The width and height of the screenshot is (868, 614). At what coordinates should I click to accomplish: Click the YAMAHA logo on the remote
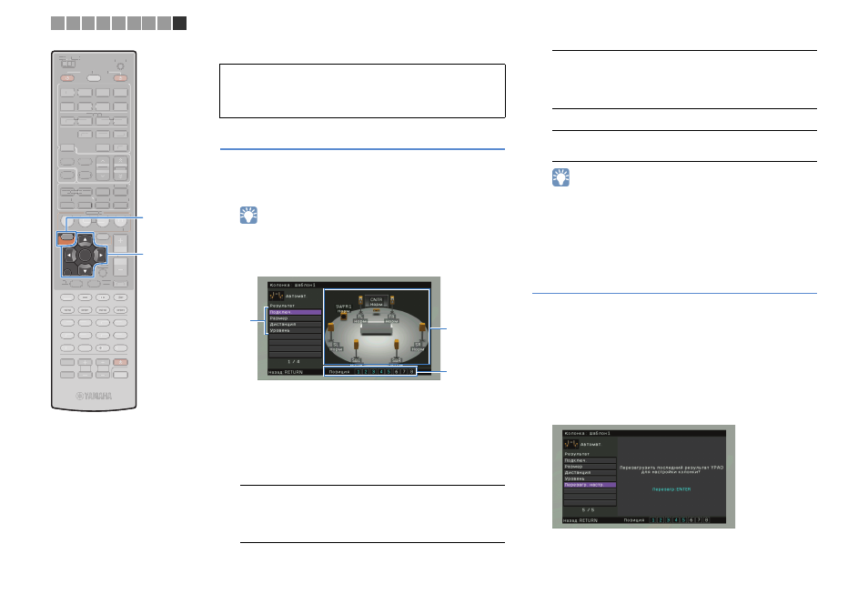click(x=94, y=396)
